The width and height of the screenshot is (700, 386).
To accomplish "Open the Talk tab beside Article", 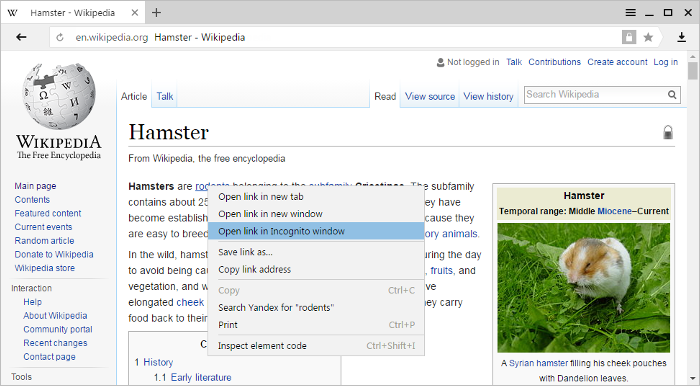I will tap(165, 96).
